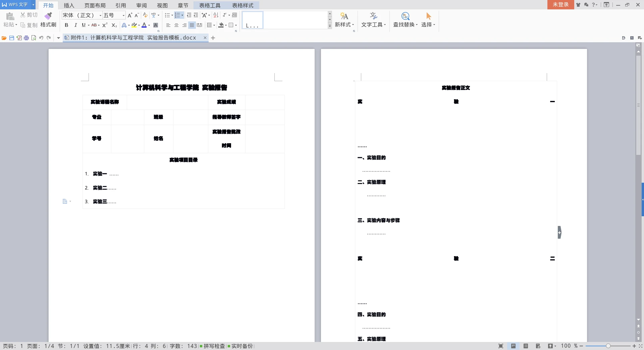Click the 未登录 login button
The height and width of the screenshot is (350, 644).
tap(560, 5)
